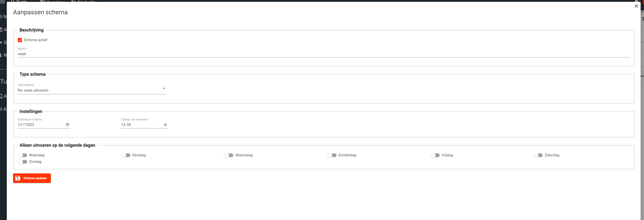644x220 pixels.
Task: Activate the Zaterdag switch
Action: [x=538, y=155]
